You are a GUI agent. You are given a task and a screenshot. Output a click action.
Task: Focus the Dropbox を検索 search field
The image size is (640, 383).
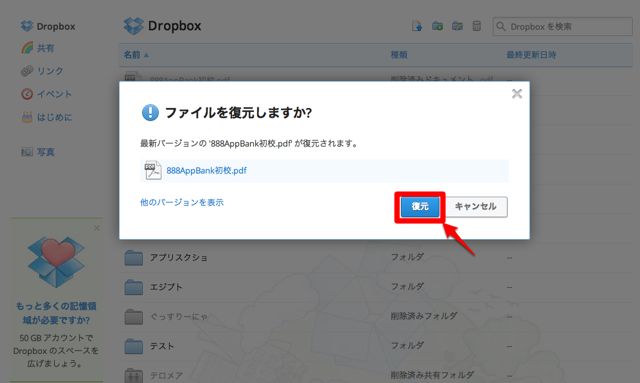(x=562, y=27)
